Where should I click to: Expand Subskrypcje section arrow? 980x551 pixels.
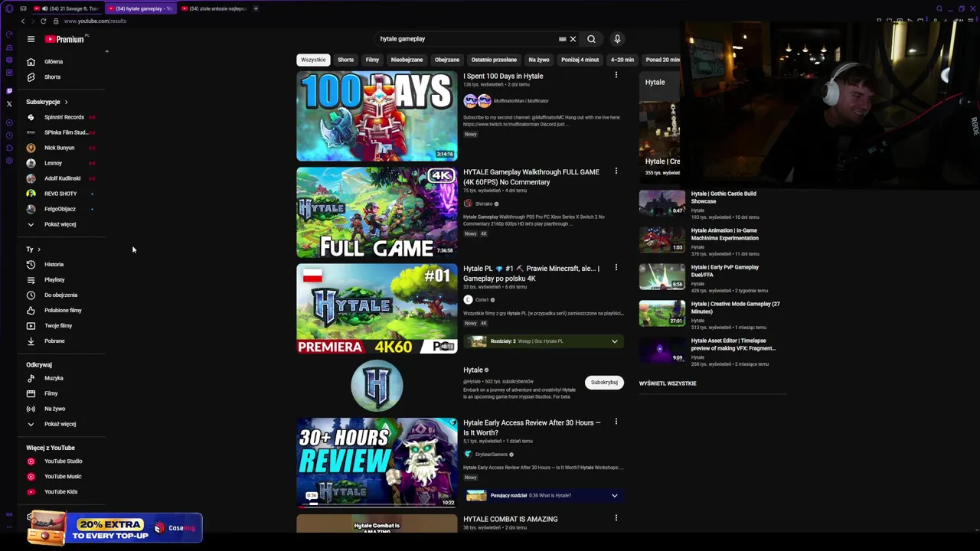(x=66, y=102)
